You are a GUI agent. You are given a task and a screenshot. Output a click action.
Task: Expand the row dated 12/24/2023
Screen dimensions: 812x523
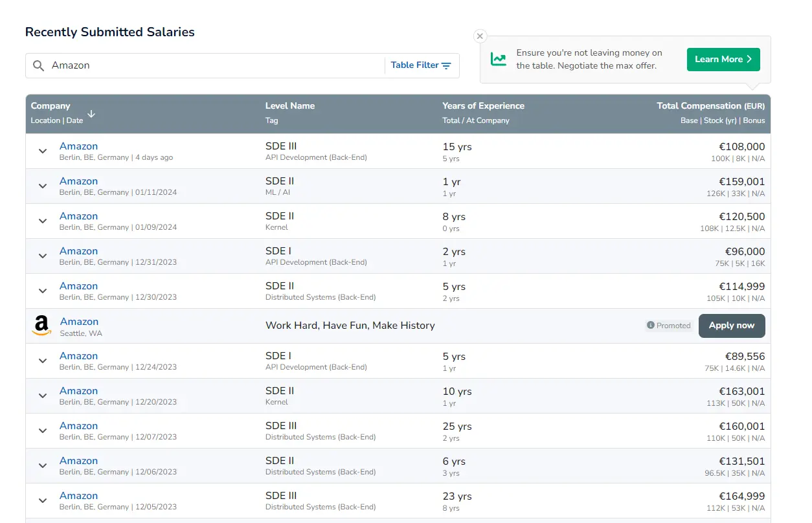pyautogui.click(x=43, y=361)
